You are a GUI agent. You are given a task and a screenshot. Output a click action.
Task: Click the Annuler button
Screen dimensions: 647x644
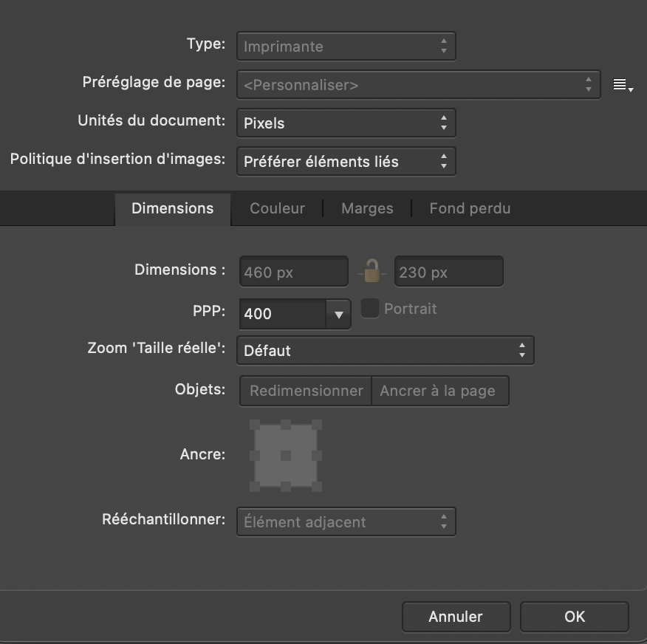[456, 617]
